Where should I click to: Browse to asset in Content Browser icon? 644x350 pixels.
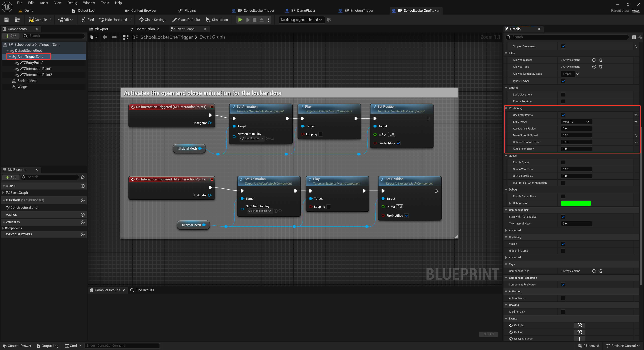(x=17, y=20)
